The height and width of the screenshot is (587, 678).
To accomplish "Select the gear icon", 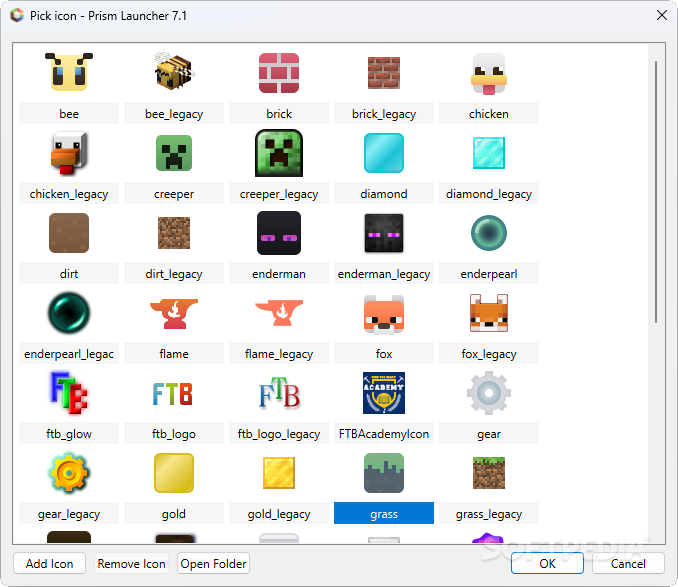I will pyautogui.click(x=489, y=393).
